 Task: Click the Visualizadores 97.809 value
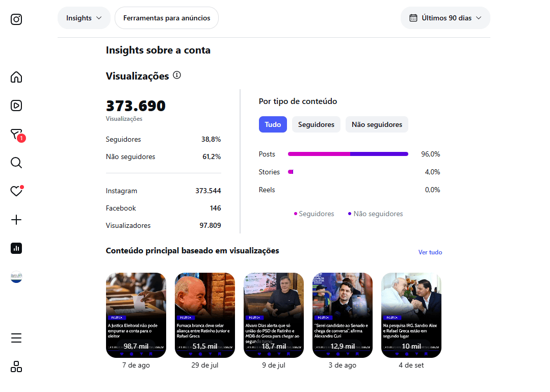210,225
